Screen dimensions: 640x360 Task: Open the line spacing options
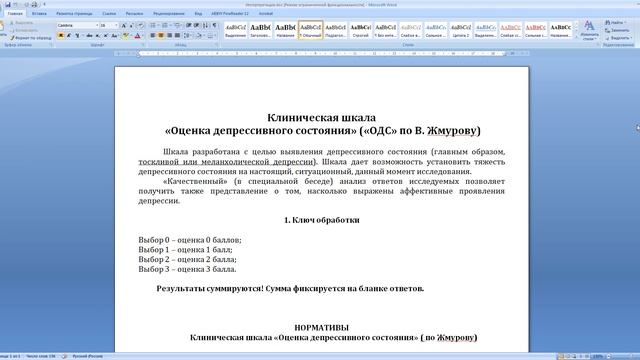[x=188, y=36]
